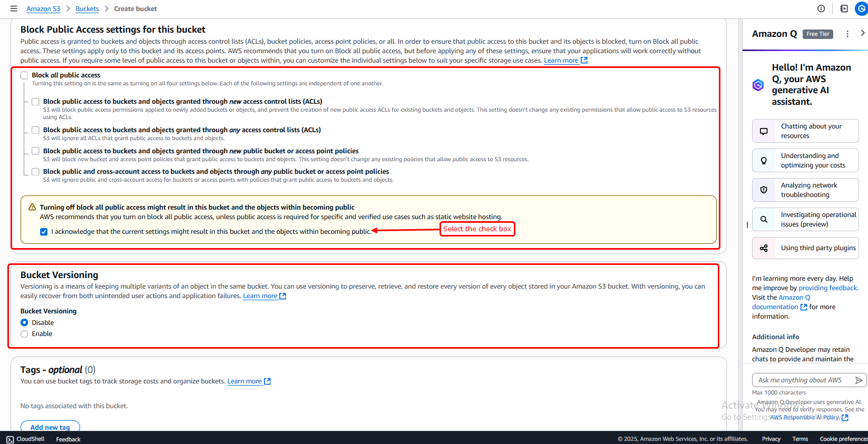This screenshot has height=444, width=868.
Task: Open Amazon Q panel options menu
Action: (847, 34)
